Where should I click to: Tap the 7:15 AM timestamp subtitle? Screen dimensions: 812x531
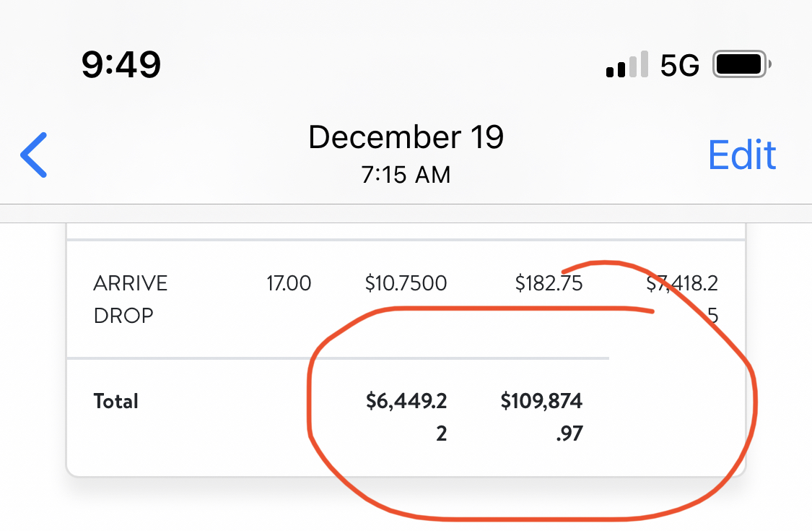[x=406, y=175]
